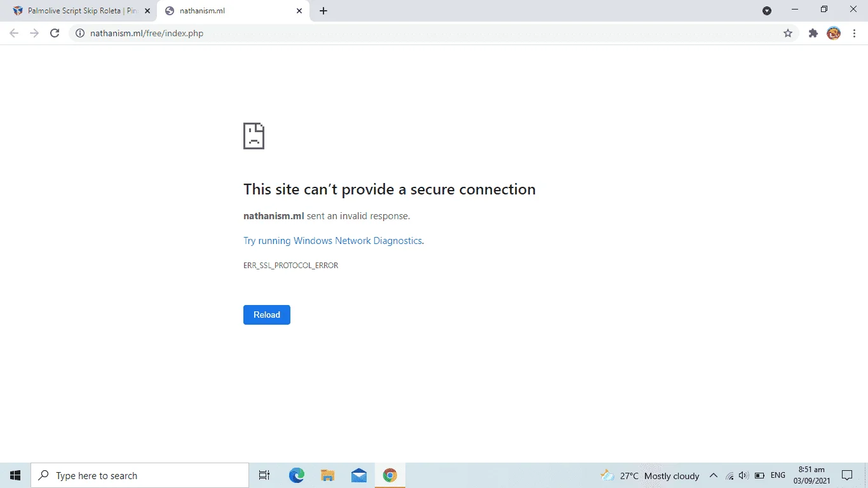Launch Microsoft Edge from the taskbar
This screenshot has height=488, width=868.
tap(297, 475)
